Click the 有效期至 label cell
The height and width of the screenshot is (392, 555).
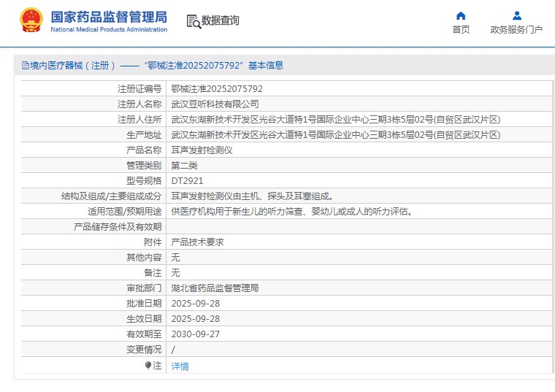pyautogui.click(x=144, y=334)
